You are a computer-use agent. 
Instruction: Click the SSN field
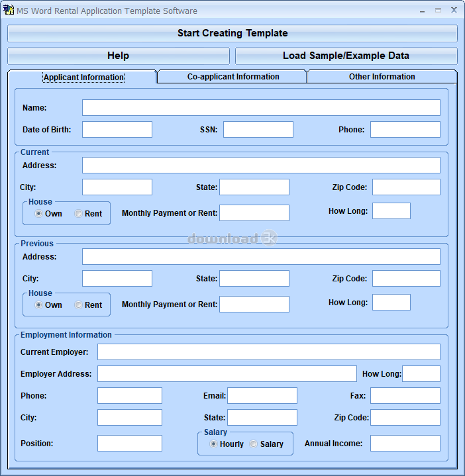[x=258, y=129]
